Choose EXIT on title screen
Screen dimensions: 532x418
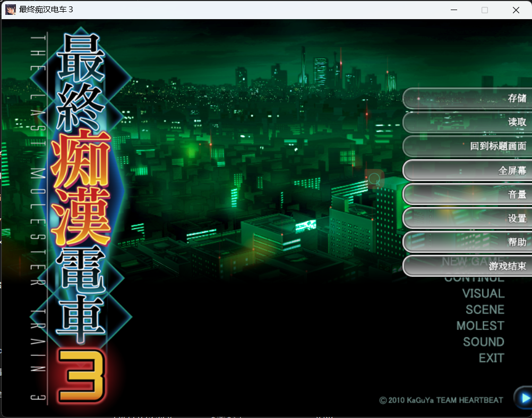click(491, 358)
